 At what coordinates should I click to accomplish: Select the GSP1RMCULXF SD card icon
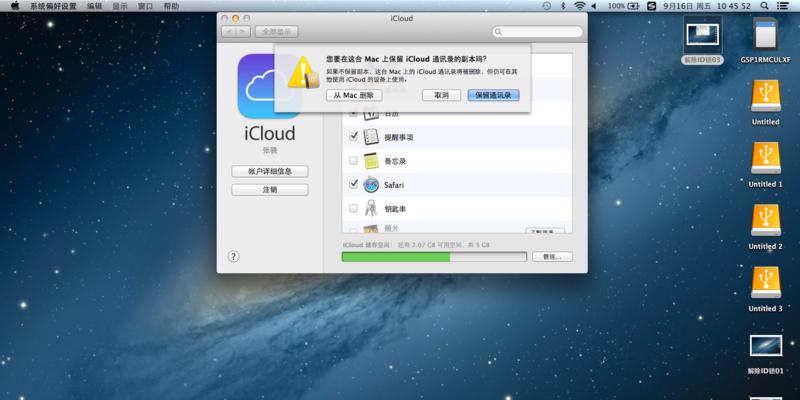click(765, 40)
